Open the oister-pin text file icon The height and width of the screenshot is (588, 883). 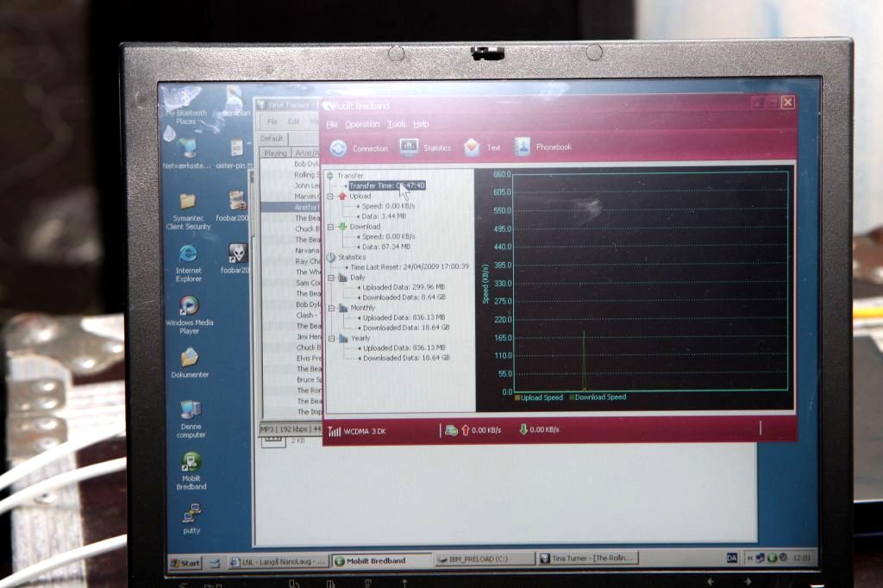point(235,154)
